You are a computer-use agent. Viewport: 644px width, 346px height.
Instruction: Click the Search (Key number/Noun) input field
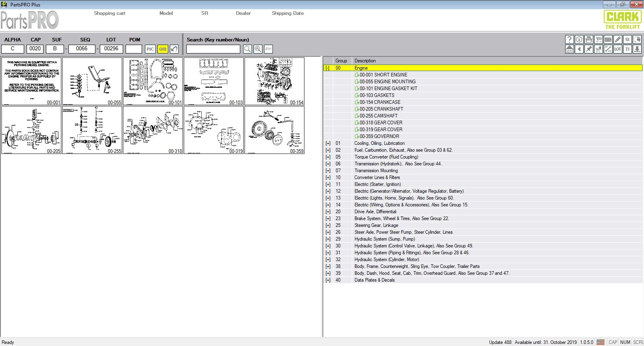click(x=213, y=49)
